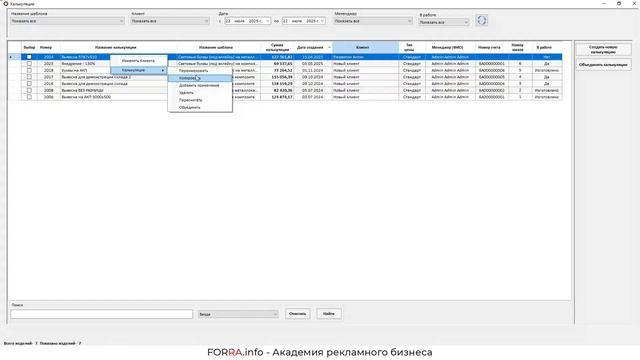Click the refresh icon next to filters
640x360 pixels.
482,20
